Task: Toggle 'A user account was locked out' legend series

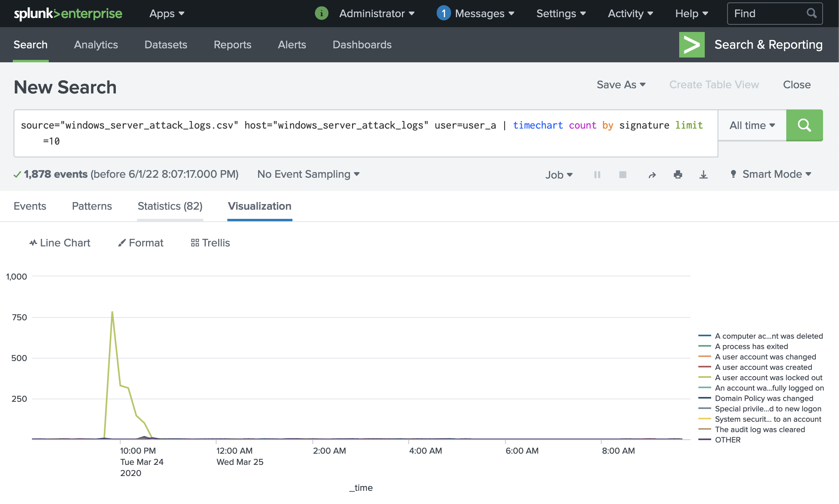Action: (768, 377)
